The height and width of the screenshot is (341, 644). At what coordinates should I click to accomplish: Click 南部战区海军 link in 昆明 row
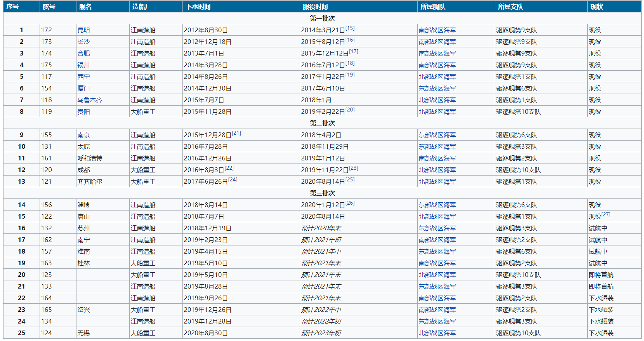[437, 30]
